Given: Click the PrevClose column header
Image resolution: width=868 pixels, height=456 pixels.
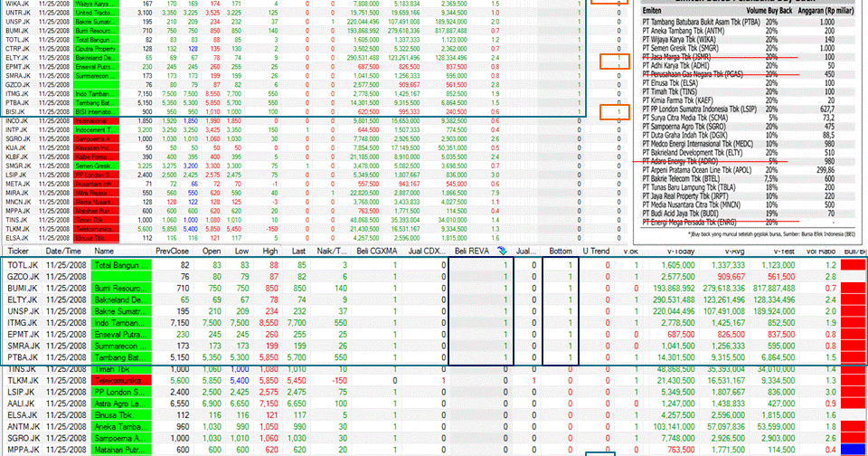Looking at the screenshot, I should point(172,251).
